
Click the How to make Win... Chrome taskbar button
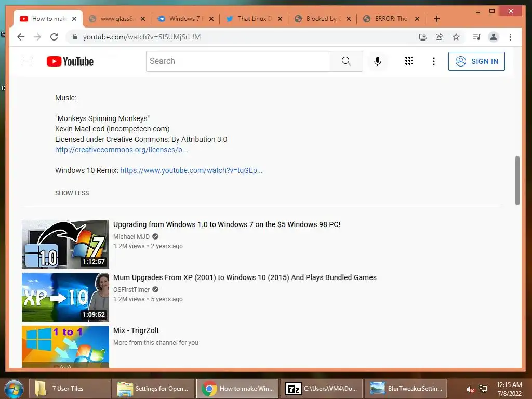[237, 389]
